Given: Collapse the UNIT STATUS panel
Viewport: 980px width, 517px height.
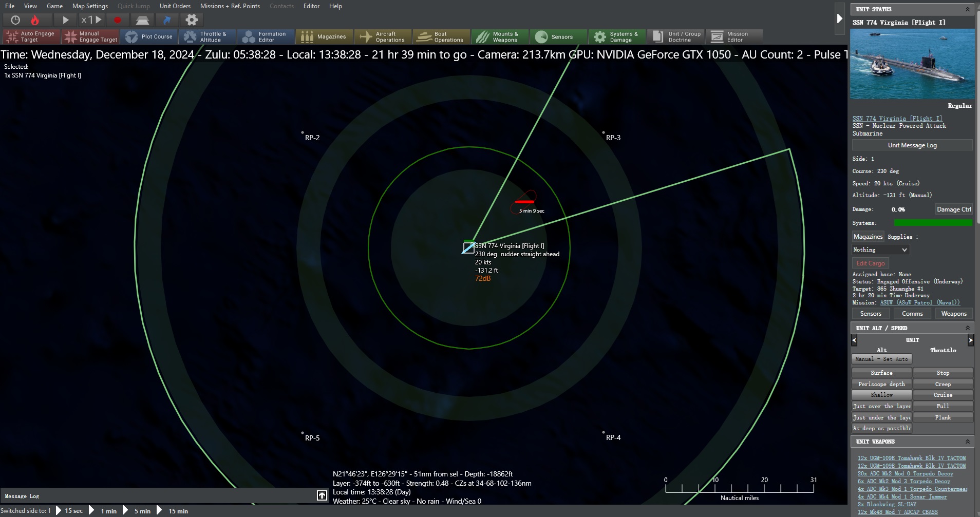Looking at the screenshot, I should 967,9.
